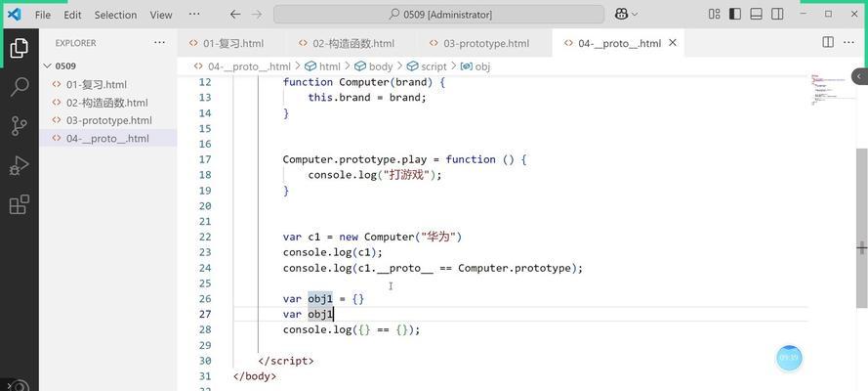868x391 pixels.
Task: Click the EXPLORER panel title
Action: 75,43
